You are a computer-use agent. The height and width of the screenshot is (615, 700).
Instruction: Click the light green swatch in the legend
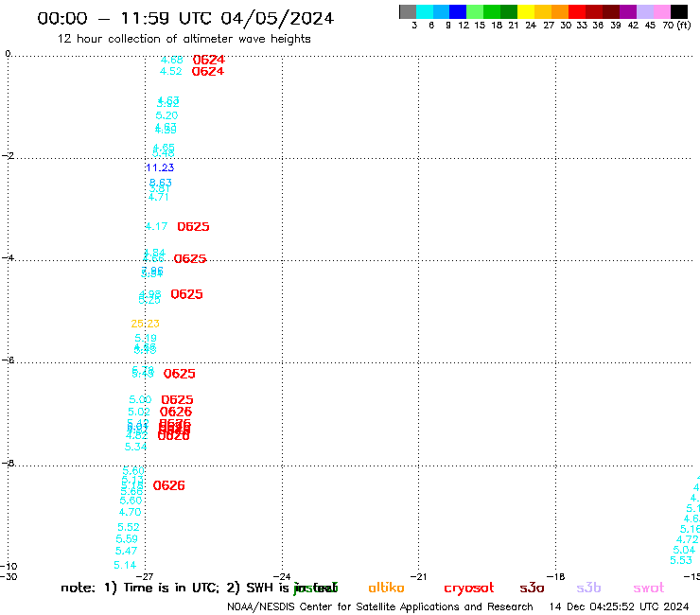475,11
